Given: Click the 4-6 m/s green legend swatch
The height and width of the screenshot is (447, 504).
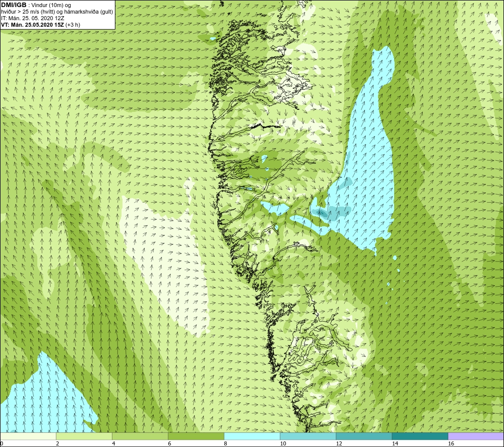Looking at the screenshot, I should (140, 436).
